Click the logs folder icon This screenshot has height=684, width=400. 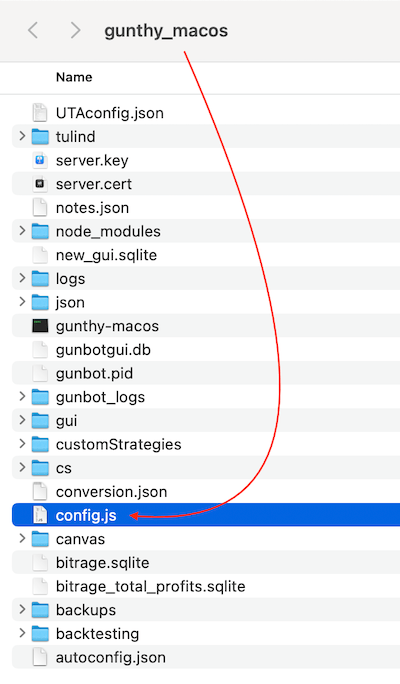click(40, 278)
